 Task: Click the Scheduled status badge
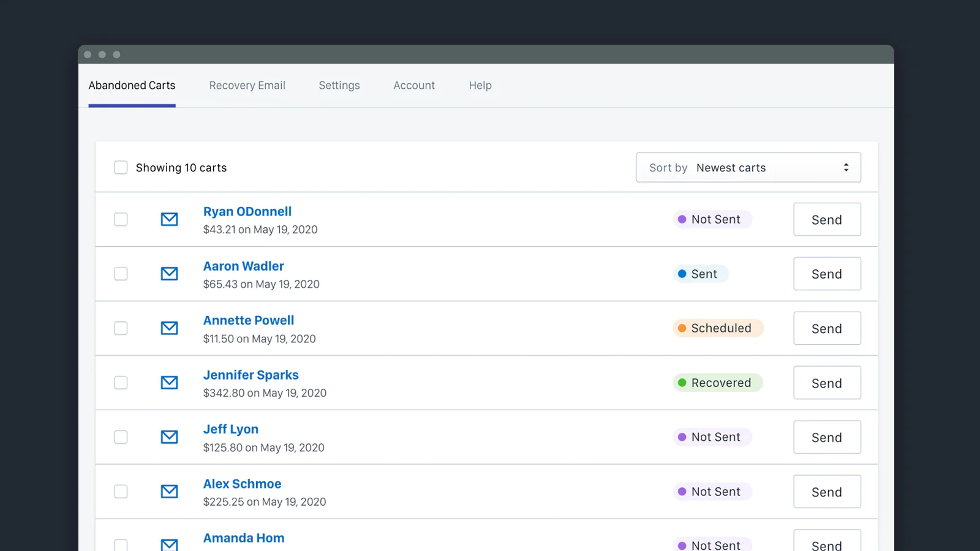point(718,328)
